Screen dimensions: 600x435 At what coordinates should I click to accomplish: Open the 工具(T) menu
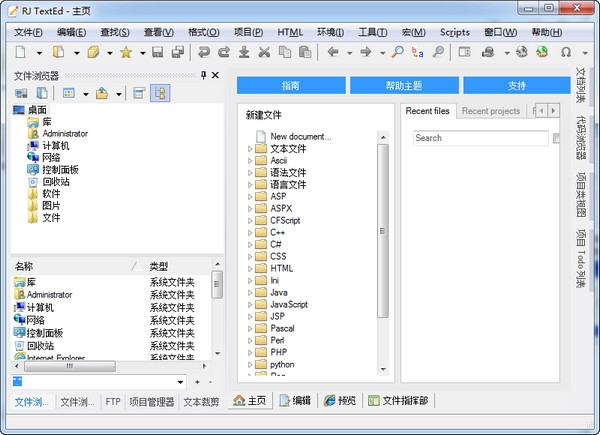pyautogui.click(x=373, y=32)
